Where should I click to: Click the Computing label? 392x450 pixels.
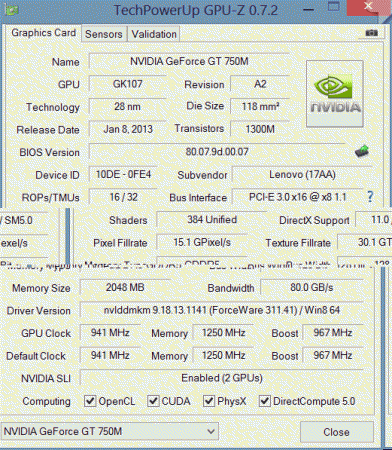[46, 401]
